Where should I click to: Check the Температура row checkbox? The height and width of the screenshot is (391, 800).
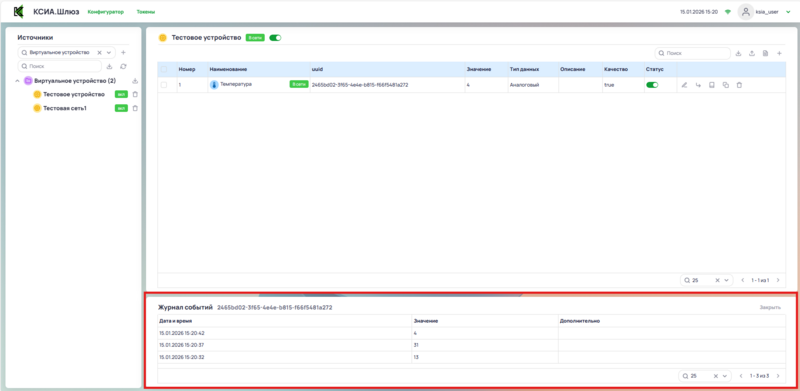164,85
